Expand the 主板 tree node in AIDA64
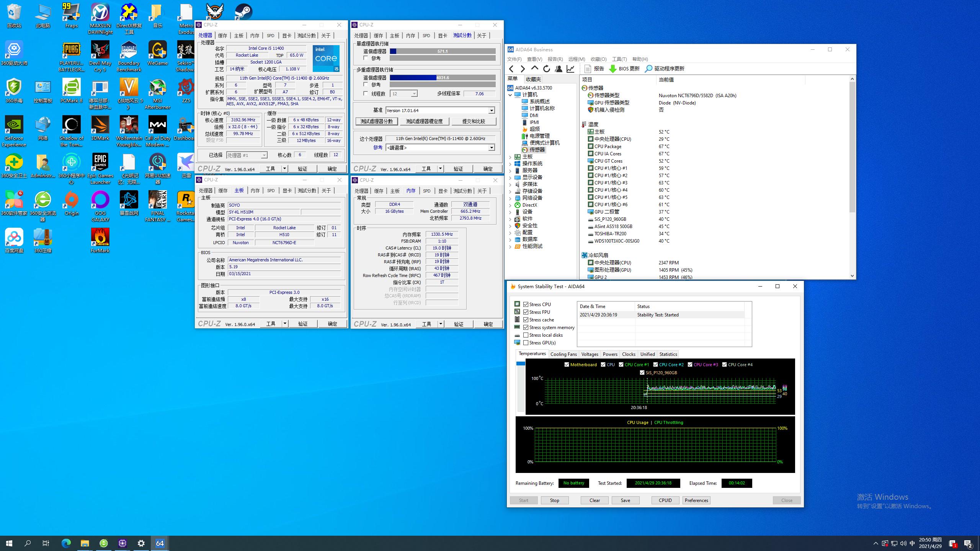This screenshot has width=980, height=551. pos(510,157)
